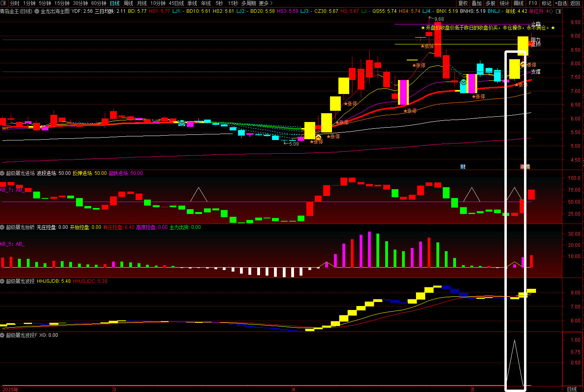Select the 15分钟 period
This screenshot has height=392, width=584.
pos(62,3)
